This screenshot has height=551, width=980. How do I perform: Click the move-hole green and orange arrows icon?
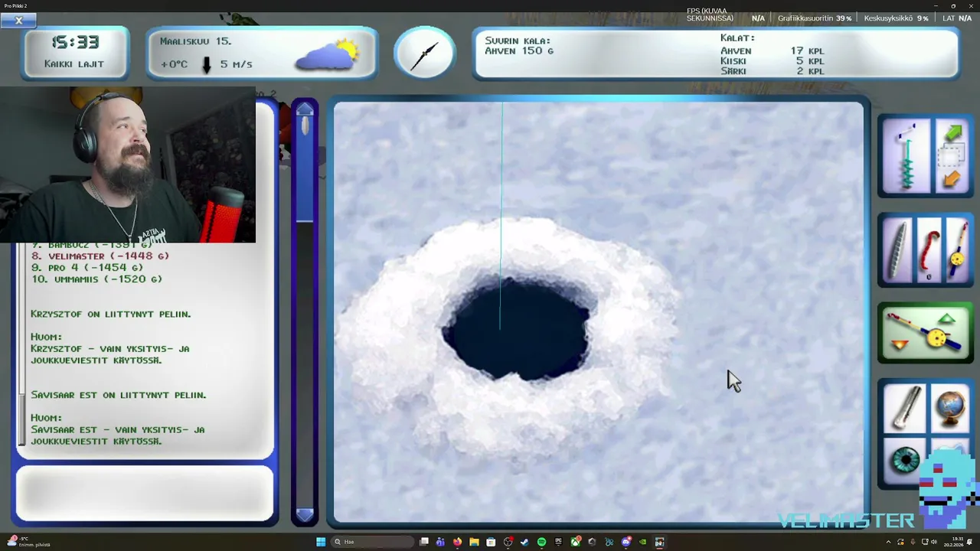tap(951, 156)
